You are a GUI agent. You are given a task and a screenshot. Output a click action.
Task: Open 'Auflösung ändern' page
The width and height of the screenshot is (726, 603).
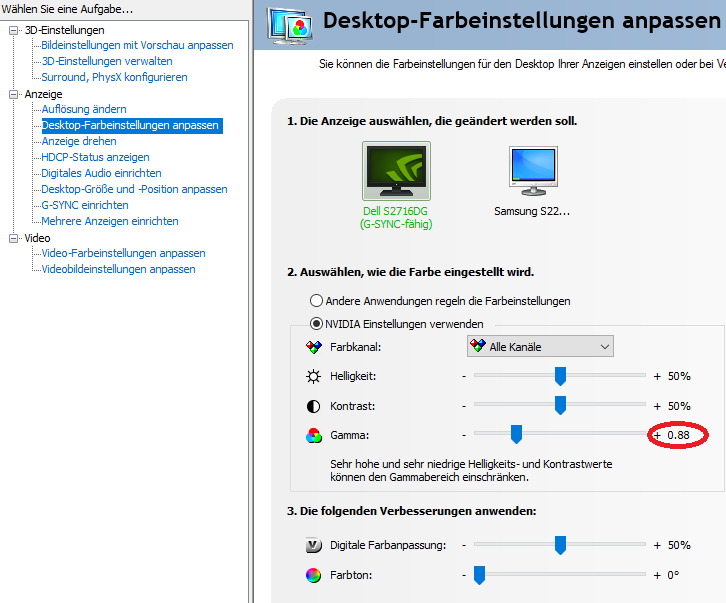[x=84, y=109]
